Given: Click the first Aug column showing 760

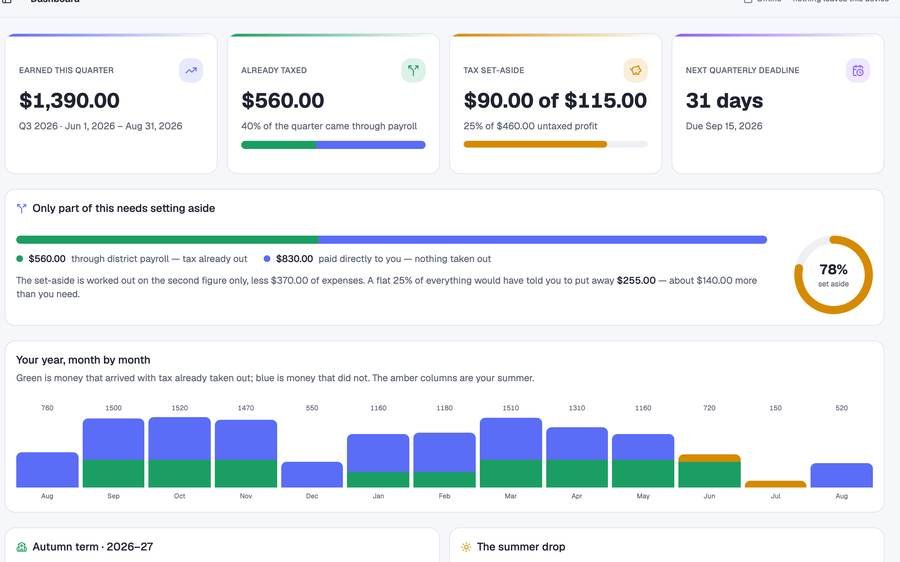Looking at the screenshot, I should click(x=47, y=470).
